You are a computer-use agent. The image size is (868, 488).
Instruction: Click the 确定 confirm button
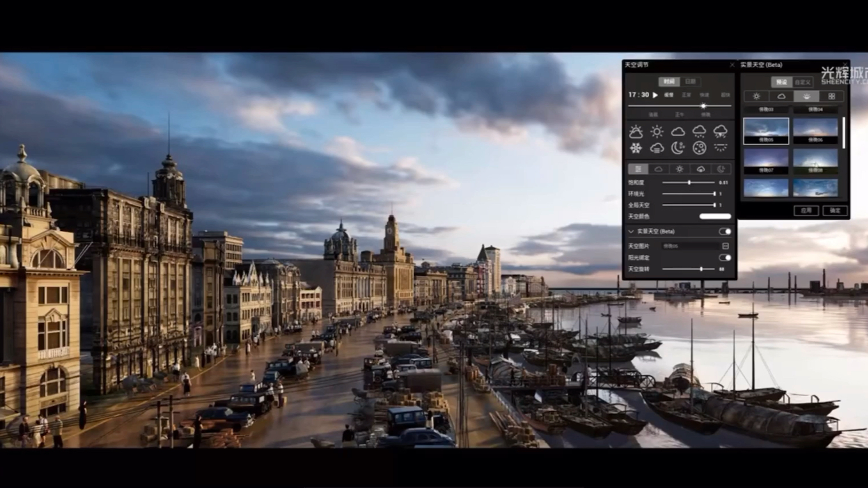pyautogui.click(x=835, y=210)
